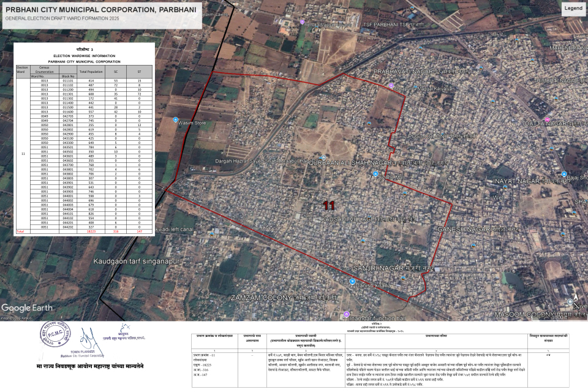Screen dimensions: 588x392
Task: Select the red ST total 147 cell
Action: [139, 232]
